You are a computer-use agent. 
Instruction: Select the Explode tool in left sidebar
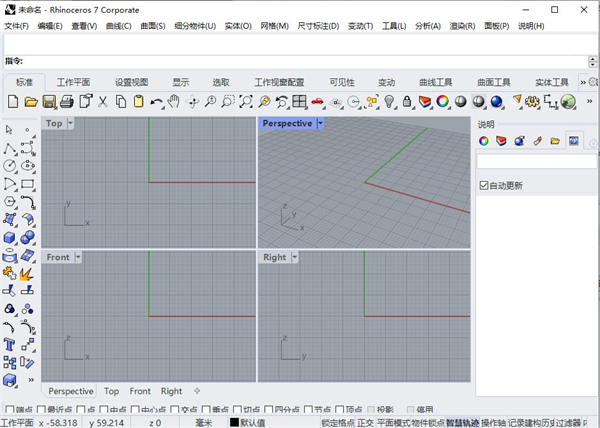click(28, 273)
